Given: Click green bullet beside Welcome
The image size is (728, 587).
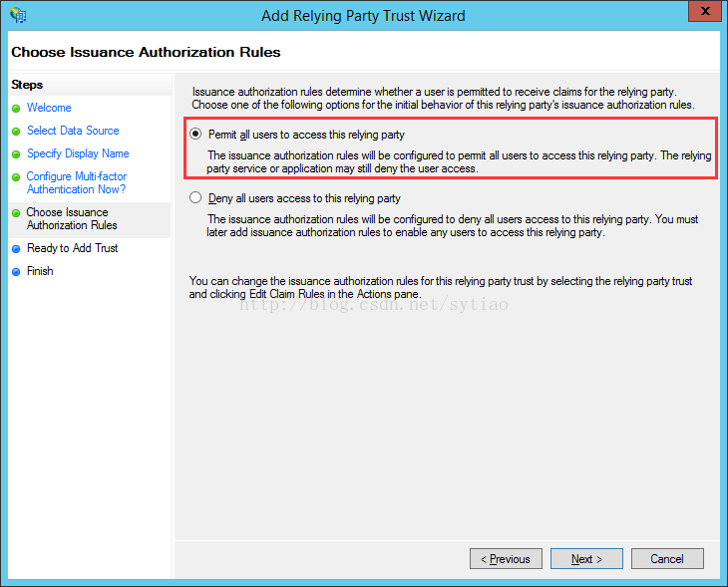Looking at the screenshot, I should tap(16, 109).
